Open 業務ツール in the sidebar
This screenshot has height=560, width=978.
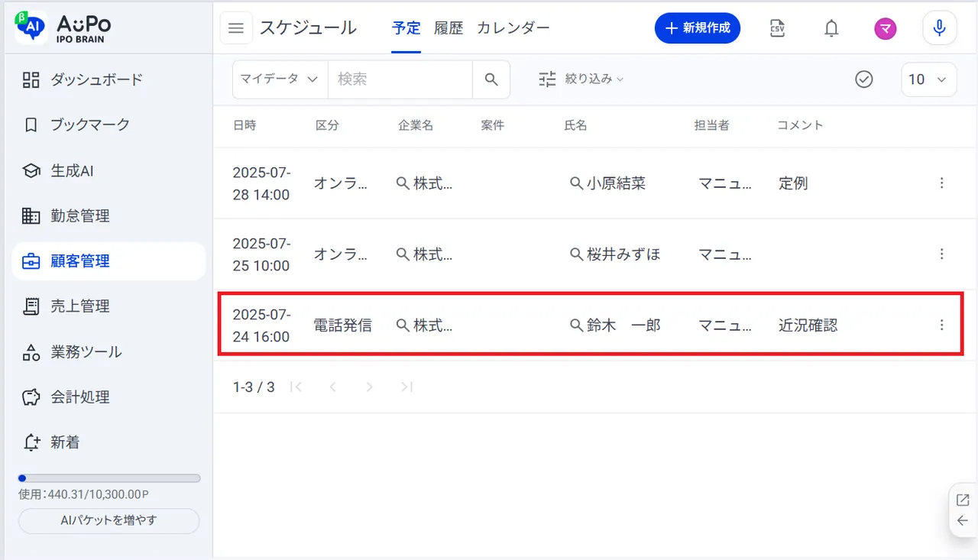click(108, 352)
